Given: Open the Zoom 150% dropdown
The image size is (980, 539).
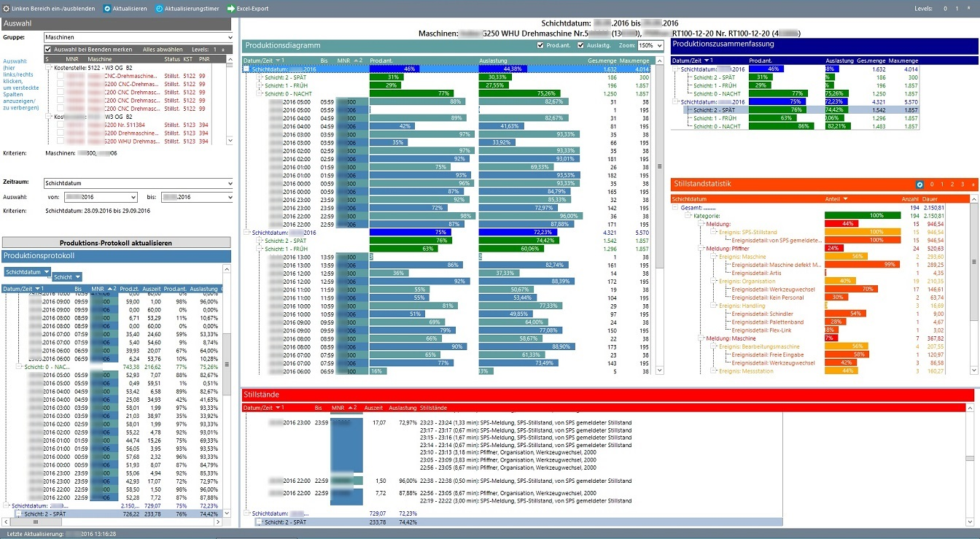Looking at the screenshot, I should click(x=659, y=45).
